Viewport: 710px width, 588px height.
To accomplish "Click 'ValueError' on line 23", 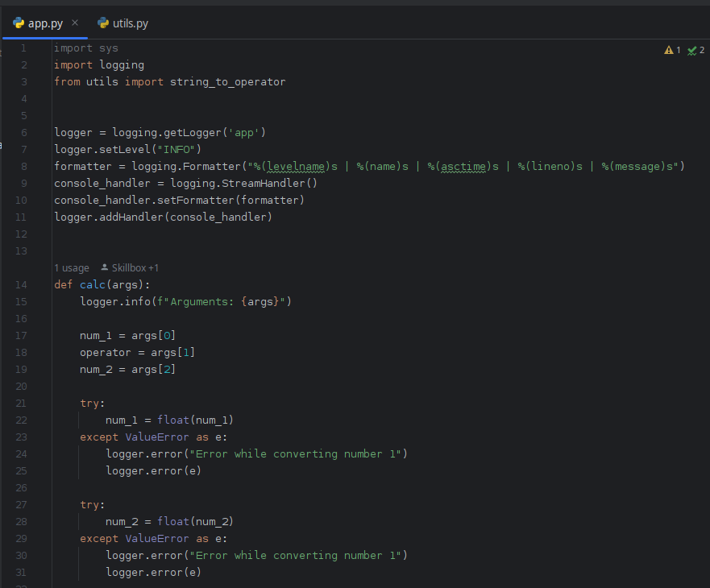I will pos(157,437).
